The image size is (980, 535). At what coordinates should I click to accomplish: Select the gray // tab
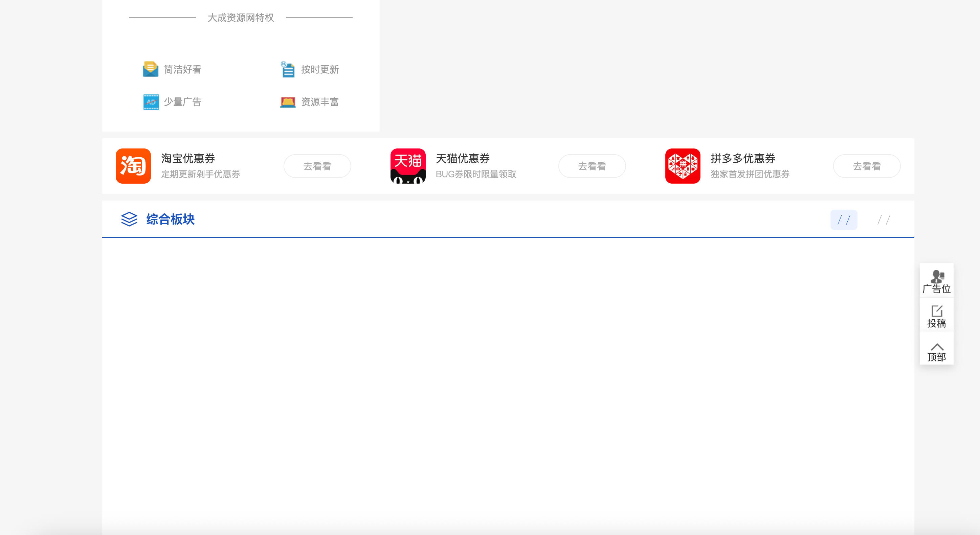click(x=883, y=219)
